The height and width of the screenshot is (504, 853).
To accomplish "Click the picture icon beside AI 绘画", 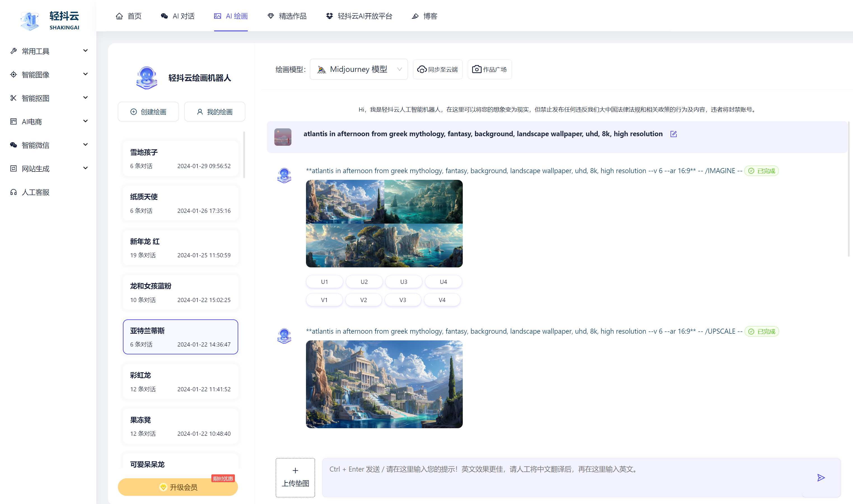I will pyautogui.click(x=218, y=16).
